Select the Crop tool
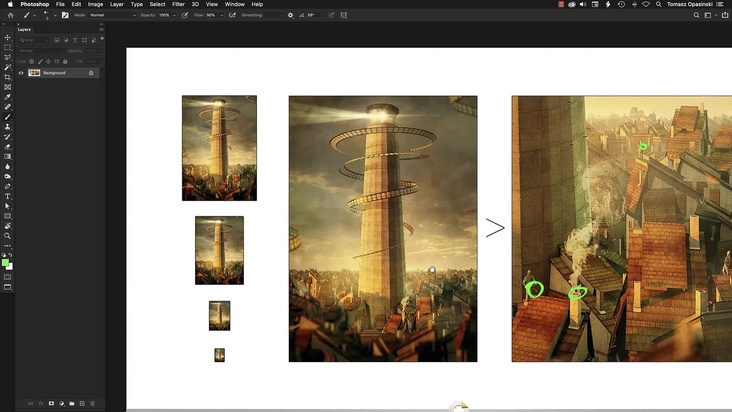Viewport: 732px width, 412px height. point(7,77)
